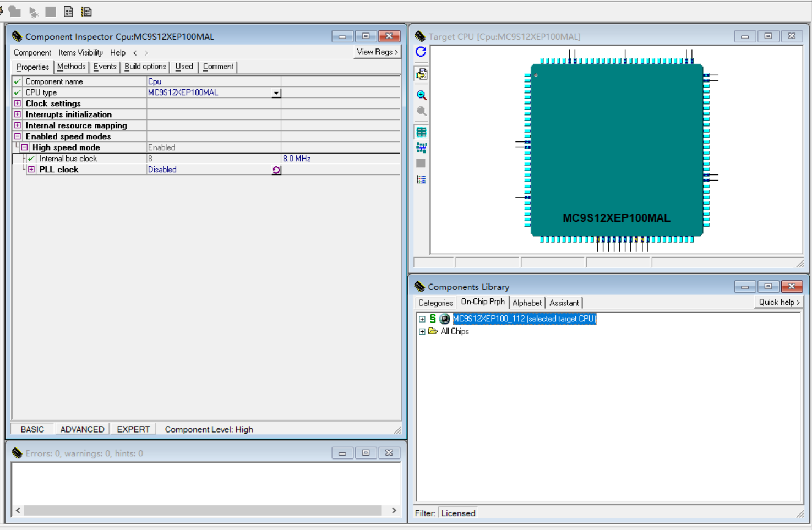The width and height of the screenshot is (812, 530).
Task: Click the chip icon in Target CPU title bar
Action: [x=421, y=36]
